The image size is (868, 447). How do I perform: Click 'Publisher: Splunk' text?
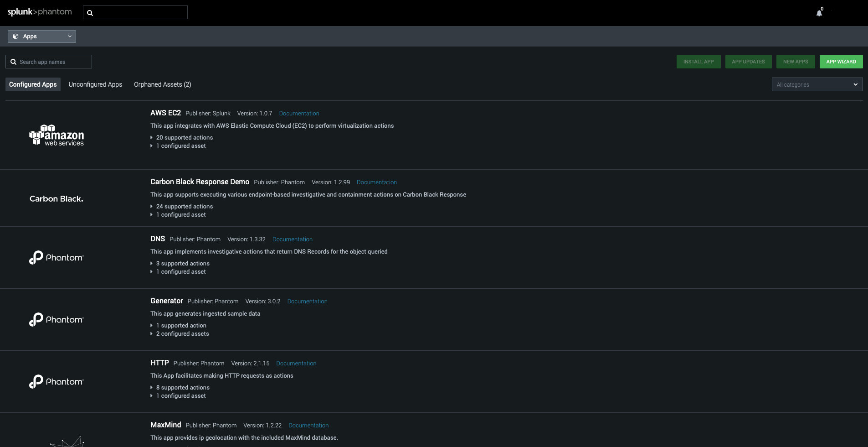point(208,114)
